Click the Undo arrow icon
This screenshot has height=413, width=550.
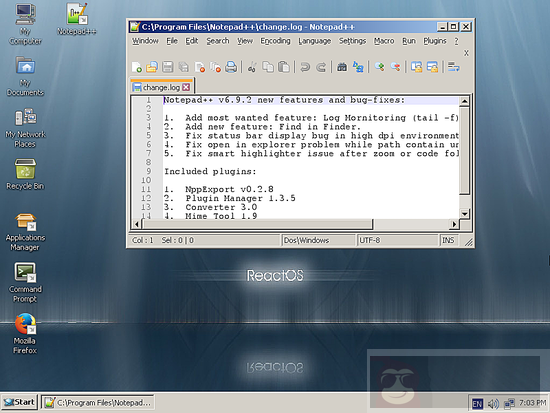point(305,67)
